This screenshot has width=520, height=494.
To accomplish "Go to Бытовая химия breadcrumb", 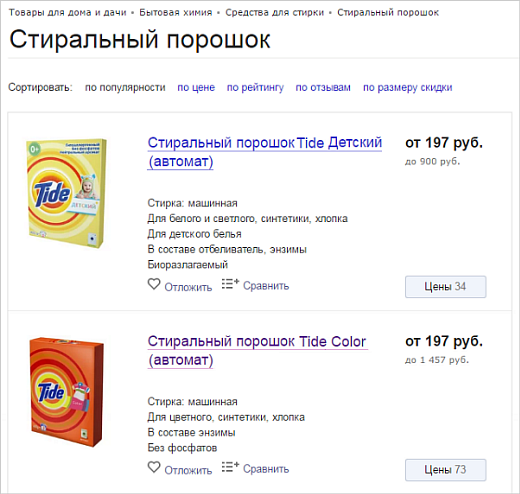I will (x=176, y=13).
